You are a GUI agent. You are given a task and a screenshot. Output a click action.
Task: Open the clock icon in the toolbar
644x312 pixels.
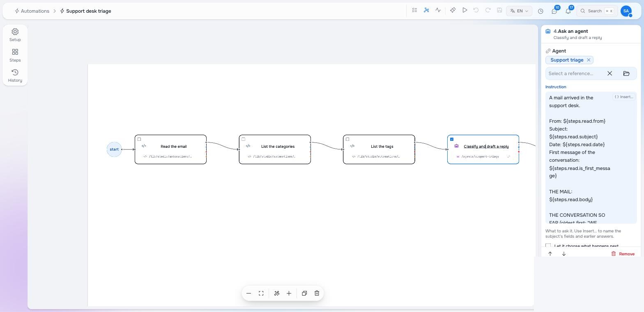[540, 11]
